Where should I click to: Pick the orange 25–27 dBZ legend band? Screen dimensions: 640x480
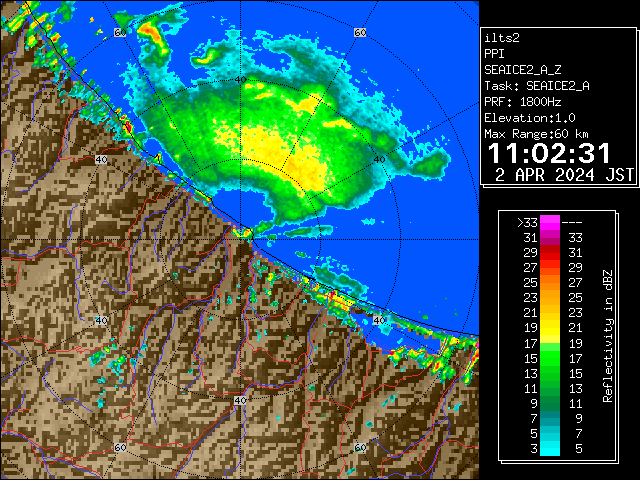tap(550, 283)
